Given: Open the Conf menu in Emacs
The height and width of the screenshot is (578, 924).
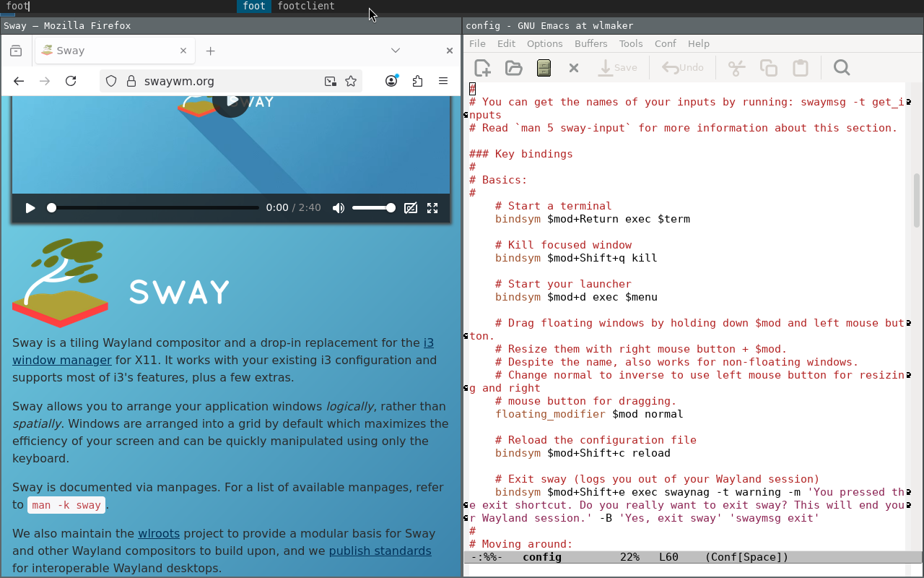Looking at the screenshot, I should click(x=665, y=43).
